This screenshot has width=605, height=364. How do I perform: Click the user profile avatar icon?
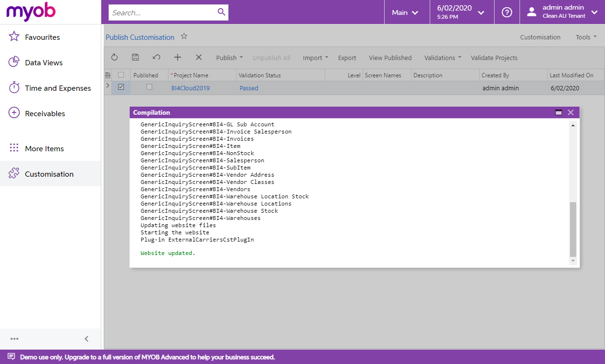point(532,12)
